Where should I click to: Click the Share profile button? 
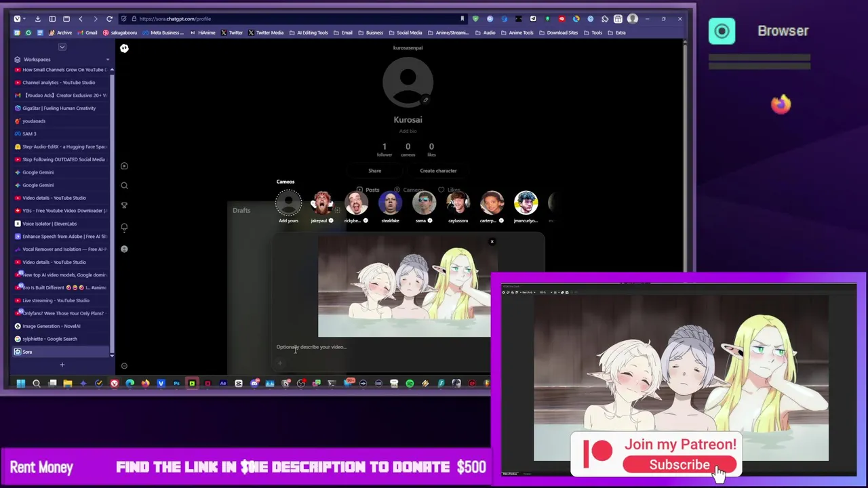click(374, 171)
